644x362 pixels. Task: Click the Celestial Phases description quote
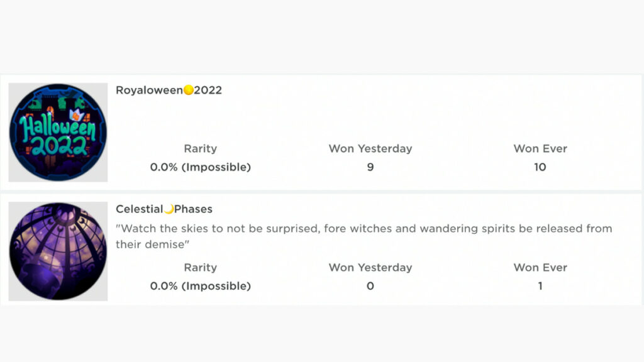(364, 236)
